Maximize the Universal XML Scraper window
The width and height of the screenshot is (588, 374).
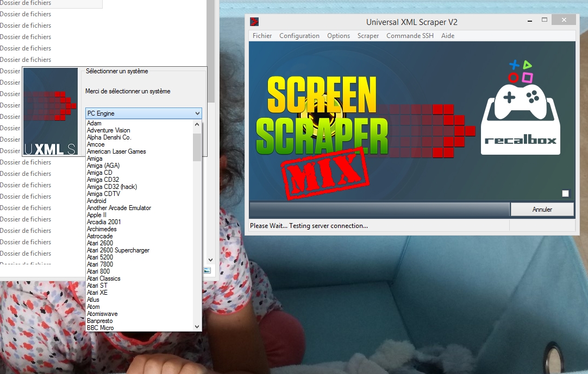tap(545, 20)
